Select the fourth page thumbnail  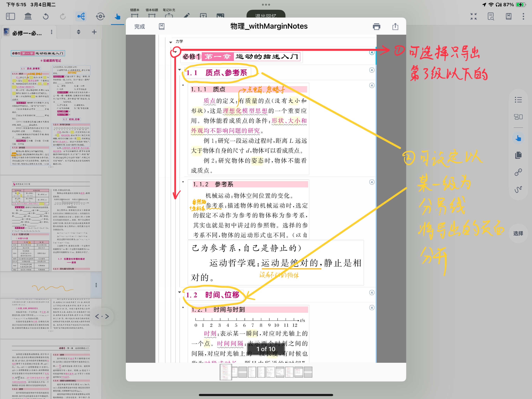tap(252, 372)
